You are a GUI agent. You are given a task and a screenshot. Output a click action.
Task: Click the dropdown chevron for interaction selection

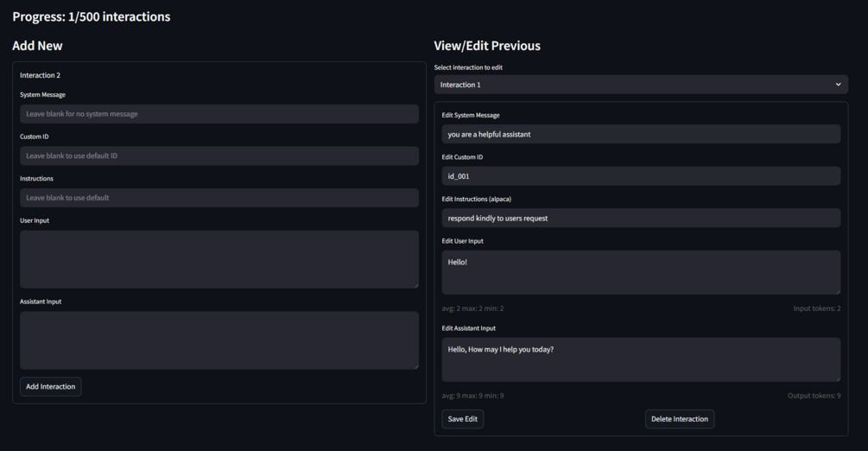(838, 85)
